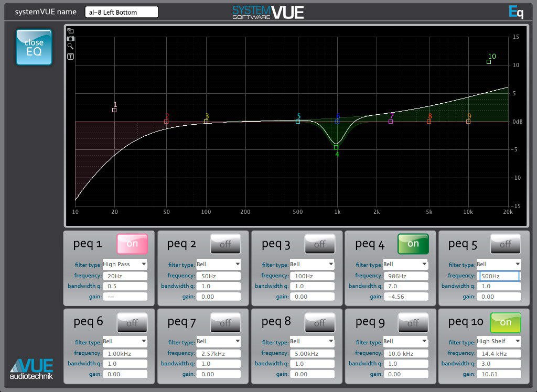Enable the peq 3 band

pos(319,243)
